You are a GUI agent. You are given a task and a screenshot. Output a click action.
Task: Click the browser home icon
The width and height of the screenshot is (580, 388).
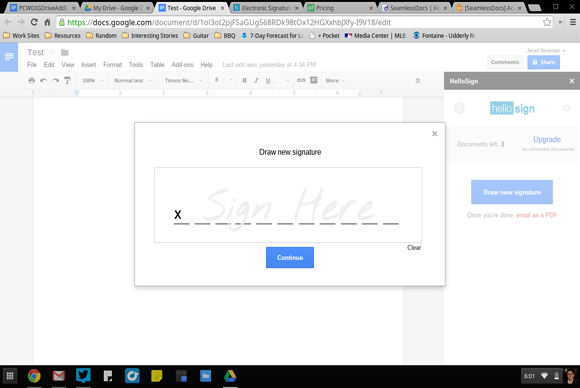coord(47,22)
